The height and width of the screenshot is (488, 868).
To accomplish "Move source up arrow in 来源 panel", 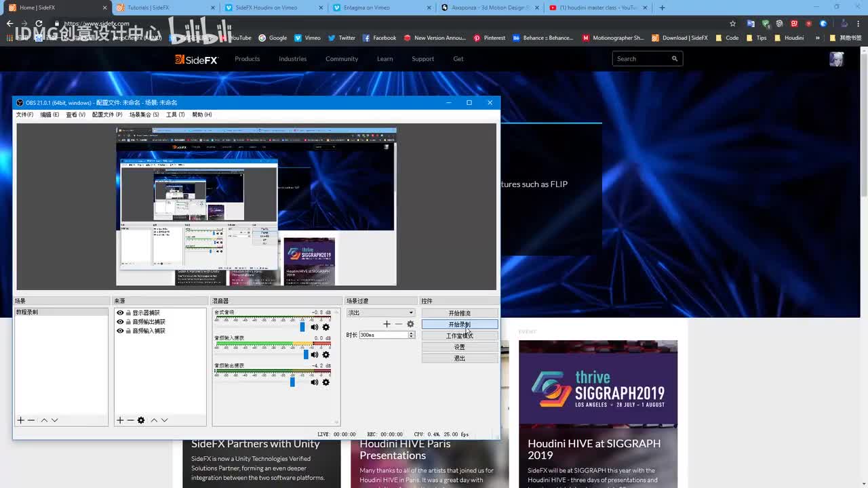I will pyautogui.click(x=154, y=420).
